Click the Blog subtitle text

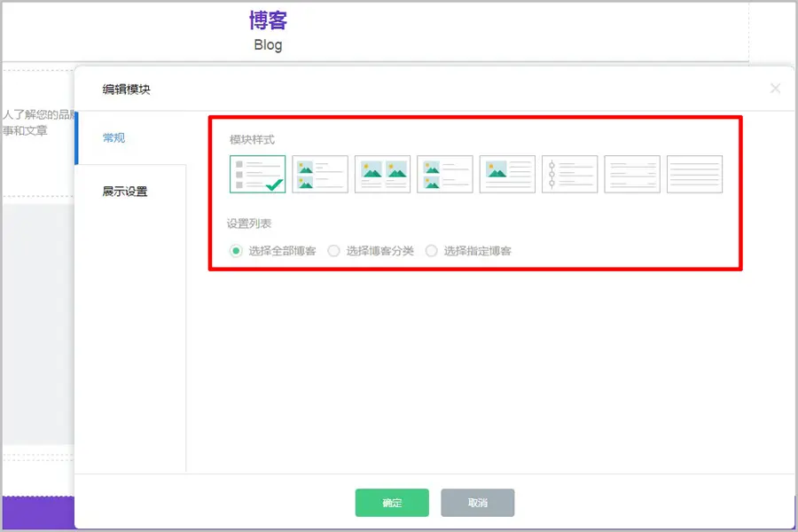pos(268,44)
